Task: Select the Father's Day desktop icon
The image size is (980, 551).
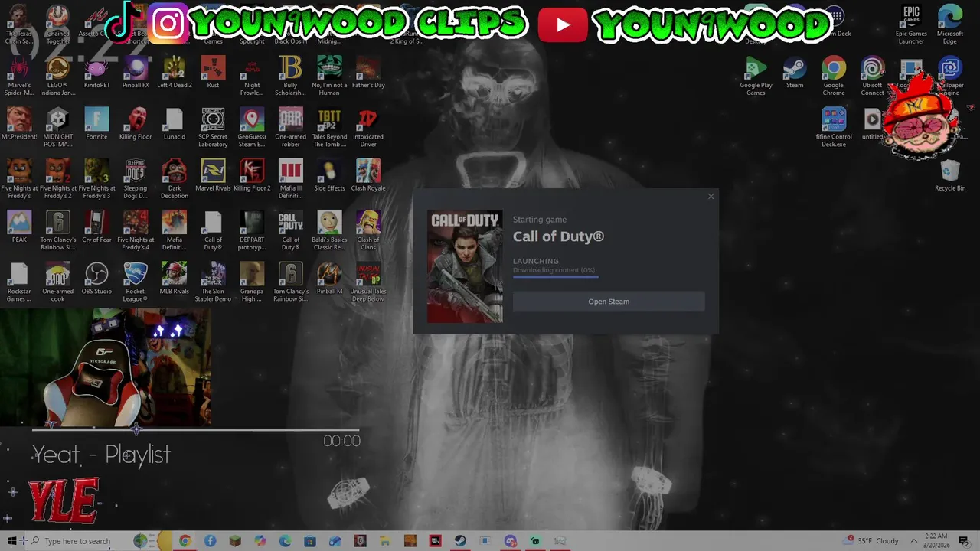Action: coord(368,73)
